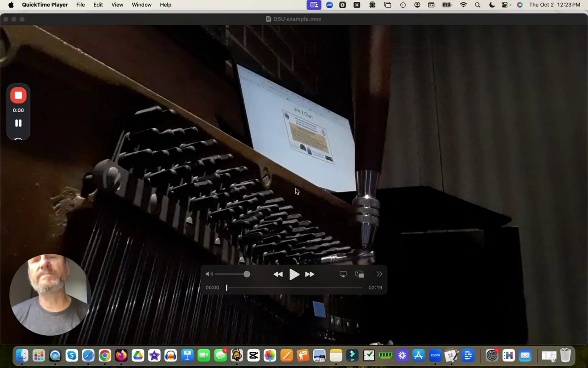Open the Edit menu
The image size is (588, 368).
coord(98,5)
